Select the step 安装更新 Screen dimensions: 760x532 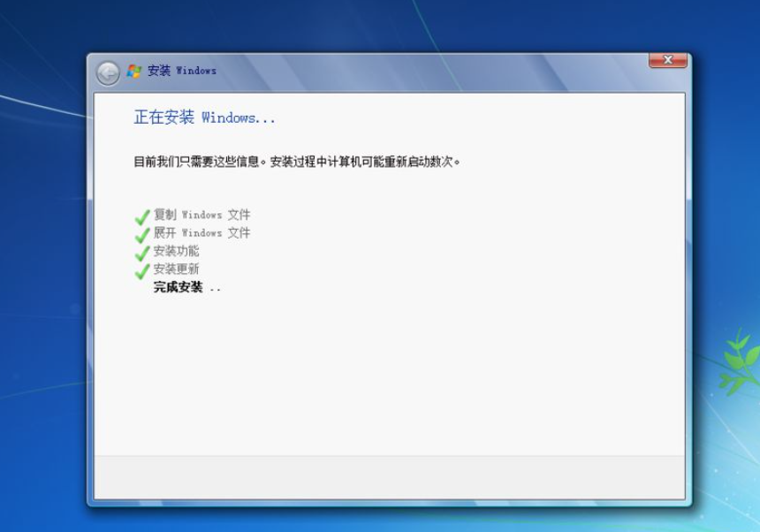177,269
